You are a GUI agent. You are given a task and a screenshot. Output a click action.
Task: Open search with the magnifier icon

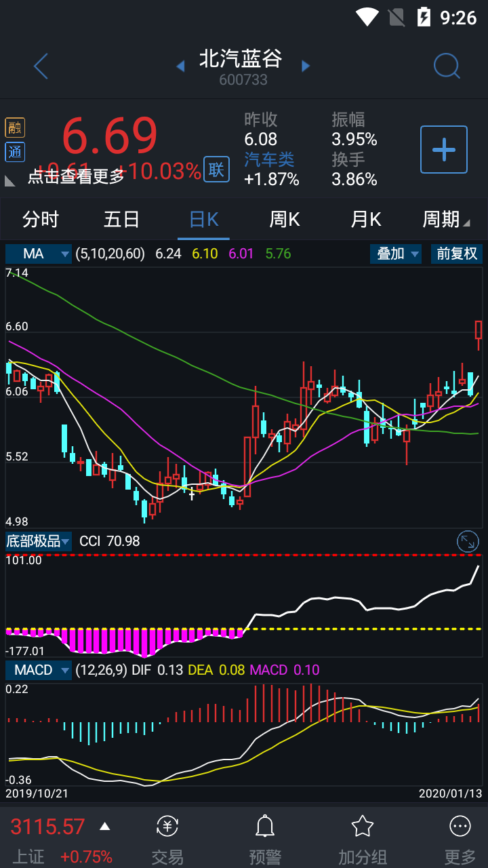[x=447, y=66]
